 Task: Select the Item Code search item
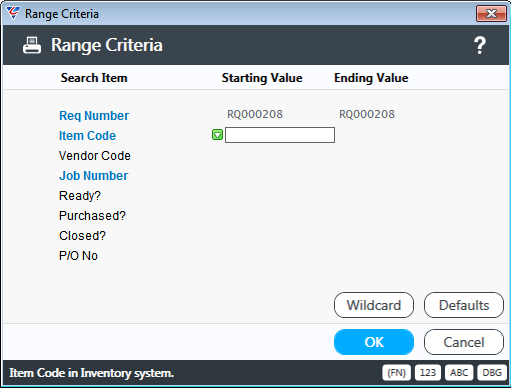click(x=87, y=136)
